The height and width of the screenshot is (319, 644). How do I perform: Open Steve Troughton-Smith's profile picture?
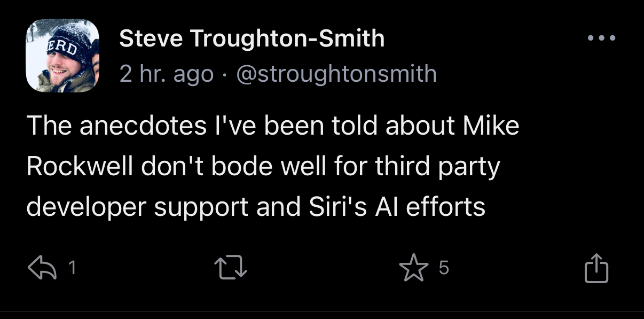(x=62, y=56)
